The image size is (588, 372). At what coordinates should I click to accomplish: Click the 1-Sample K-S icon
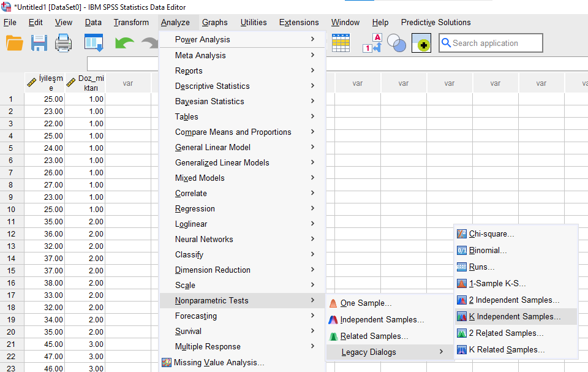point(462,283)
